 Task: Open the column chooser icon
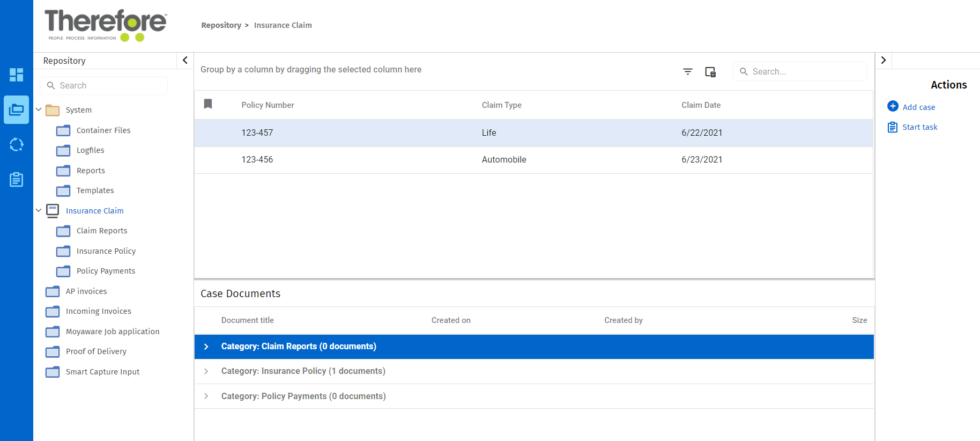point(710,72)
